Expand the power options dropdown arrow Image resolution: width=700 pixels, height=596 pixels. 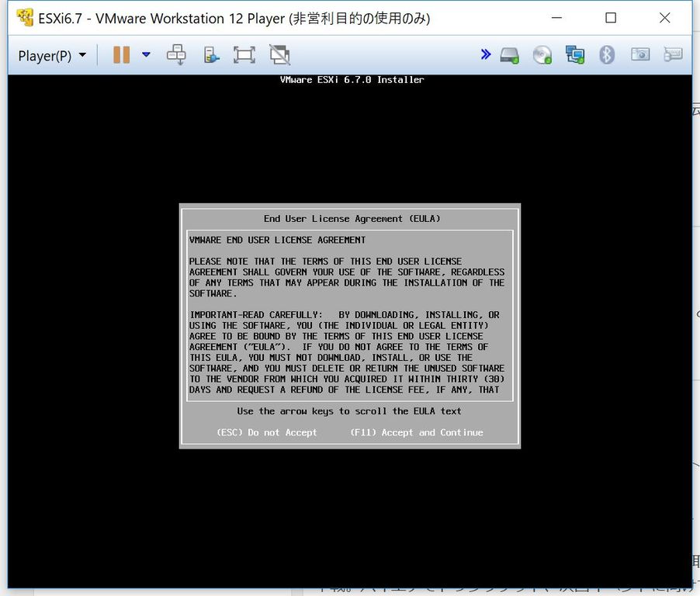click(146, 55)
